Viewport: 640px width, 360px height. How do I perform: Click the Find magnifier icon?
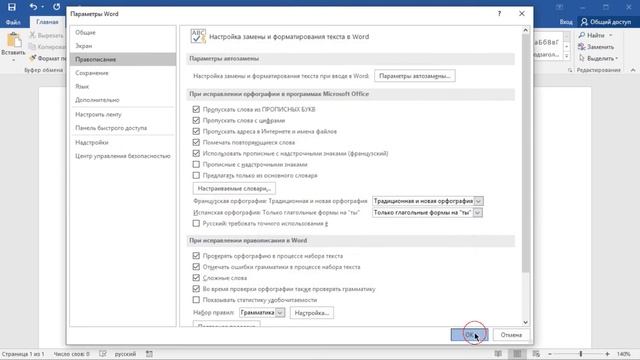[582, 36]
